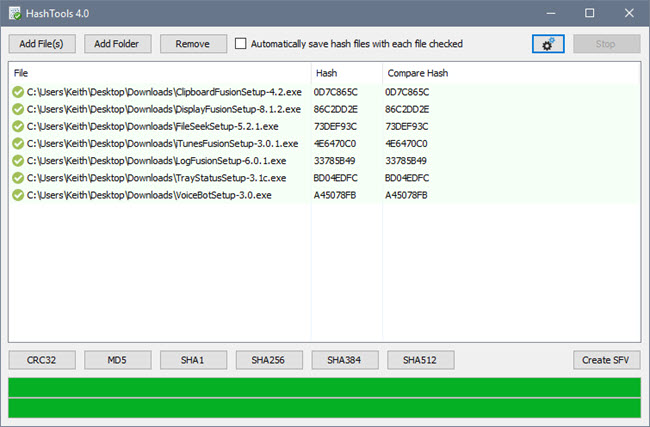Screen dimensions: 650x427
Task: Click 33785B49 in Compare Hash column
Action: coord(406,160)
